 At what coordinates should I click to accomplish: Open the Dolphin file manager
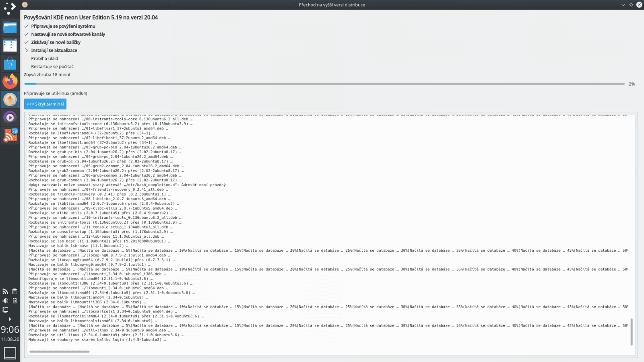click(10, 27)
